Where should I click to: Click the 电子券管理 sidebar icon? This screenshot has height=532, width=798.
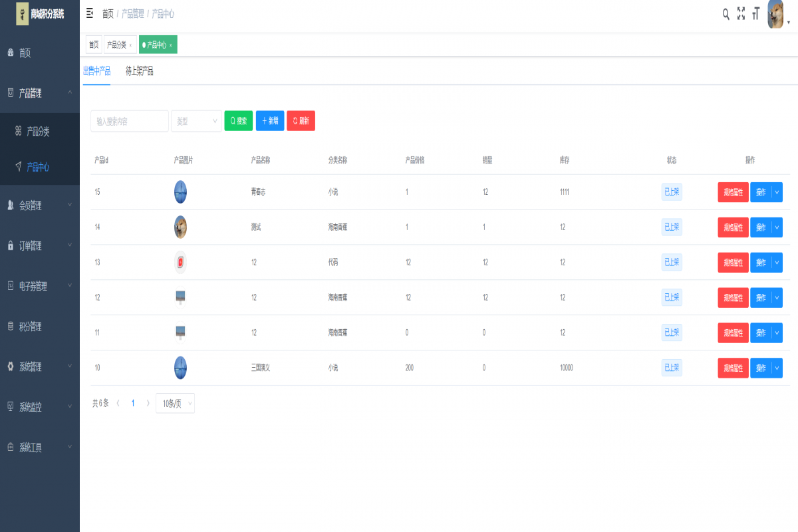click(10, 287)
